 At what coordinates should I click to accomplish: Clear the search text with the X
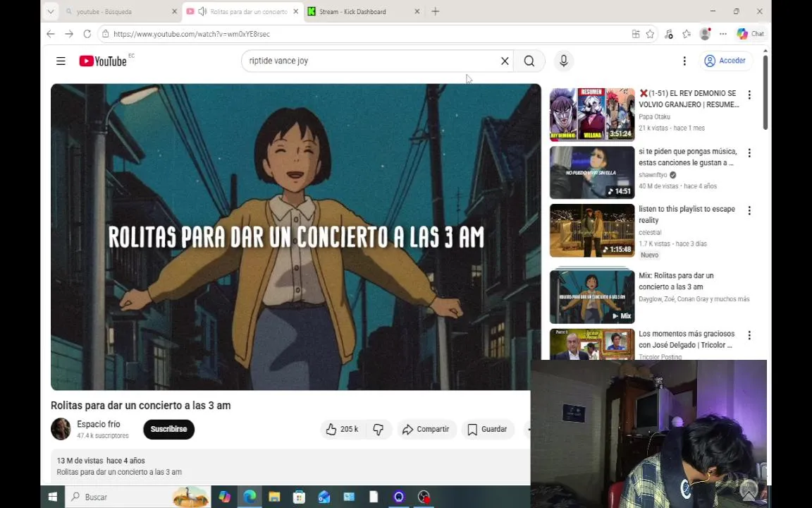pos(505,61)
